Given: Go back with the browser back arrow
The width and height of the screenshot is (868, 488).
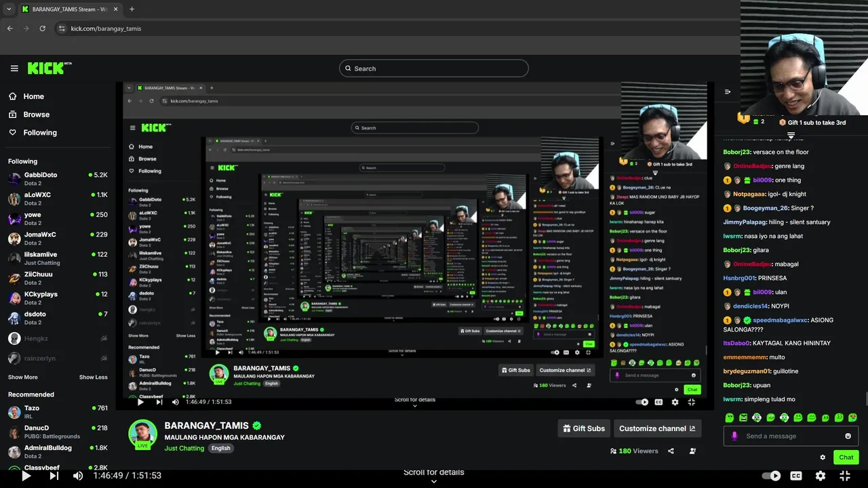Looking at the screenshot, I should click(9, 28).
